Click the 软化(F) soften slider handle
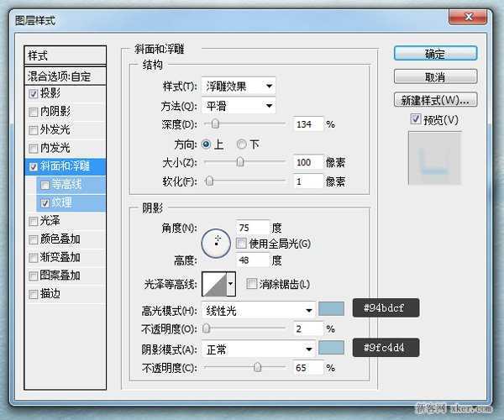 pos(209,181)
